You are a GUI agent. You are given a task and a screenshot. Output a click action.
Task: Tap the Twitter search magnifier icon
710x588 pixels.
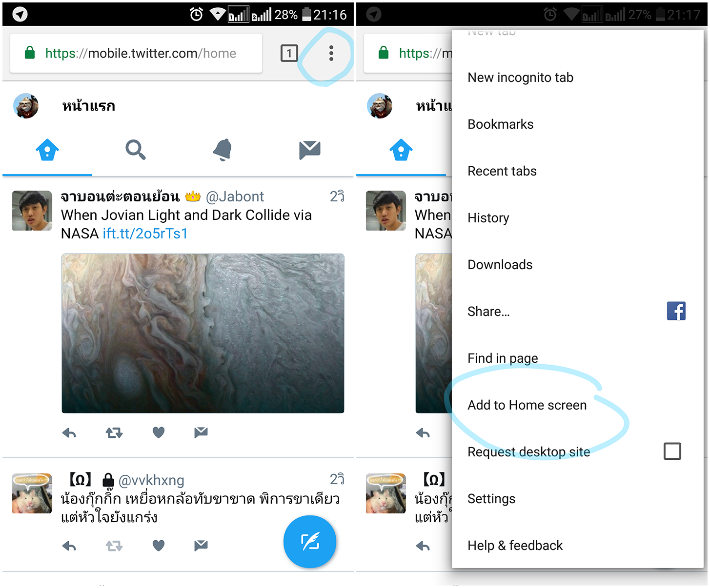click(x=135, y=150)
